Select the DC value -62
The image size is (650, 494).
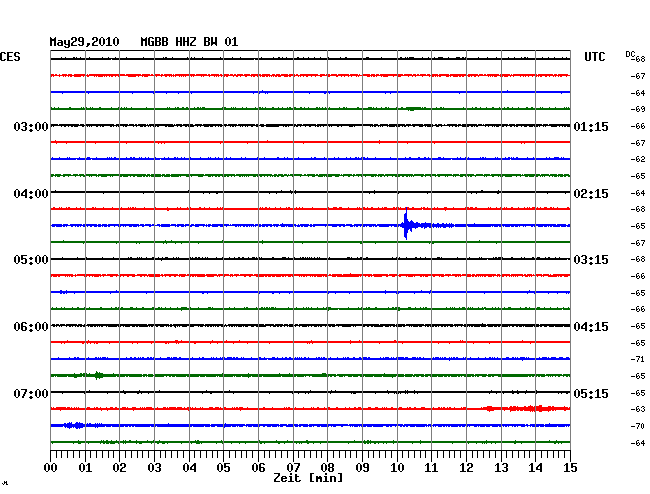[638, 159]
